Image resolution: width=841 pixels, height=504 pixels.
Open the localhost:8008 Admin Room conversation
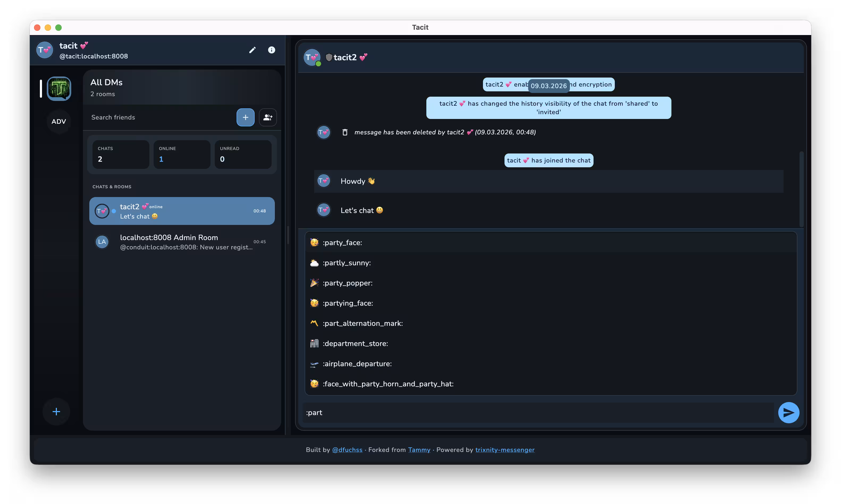click(182, 242)
